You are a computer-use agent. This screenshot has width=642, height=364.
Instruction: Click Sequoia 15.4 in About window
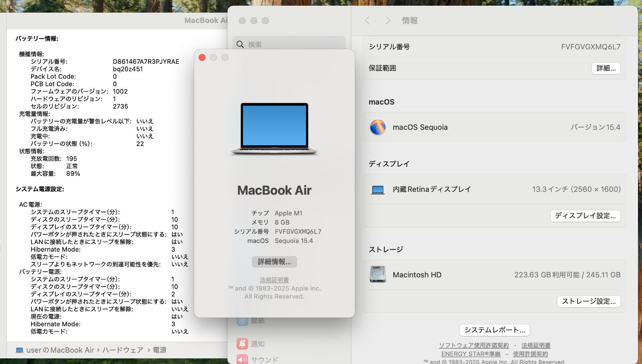coord(294,241)
